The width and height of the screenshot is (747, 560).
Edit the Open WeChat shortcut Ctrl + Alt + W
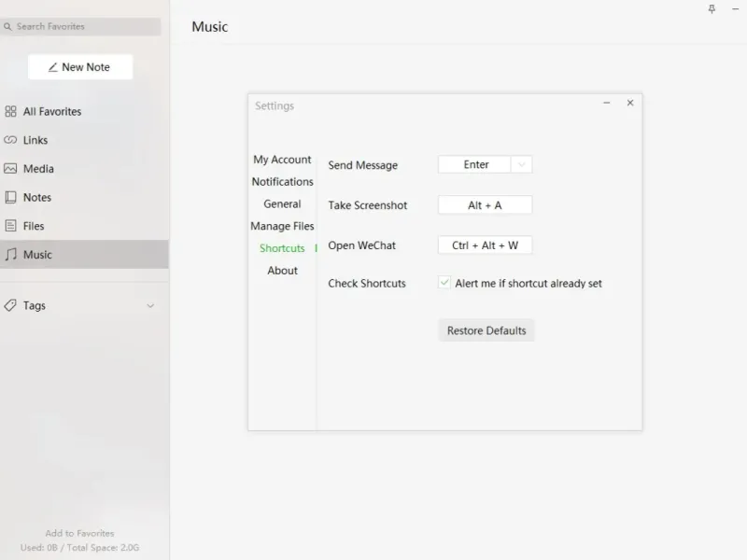(x=485, y=245)
